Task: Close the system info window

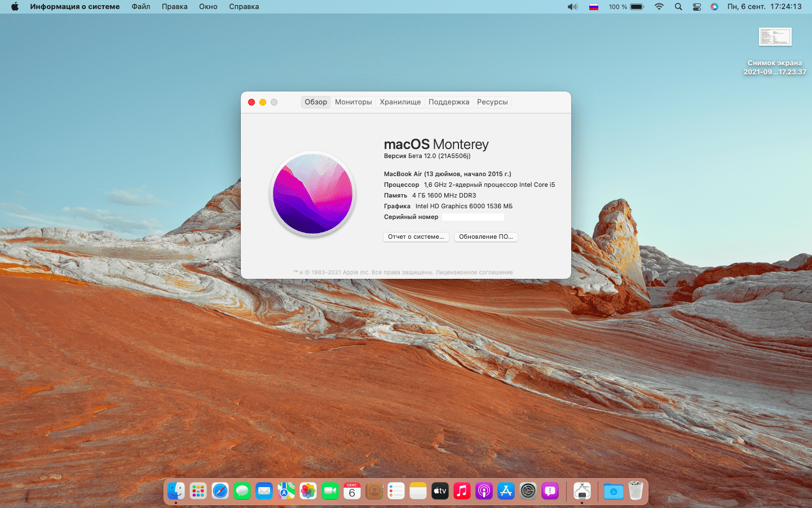Action: coord(251,102)
